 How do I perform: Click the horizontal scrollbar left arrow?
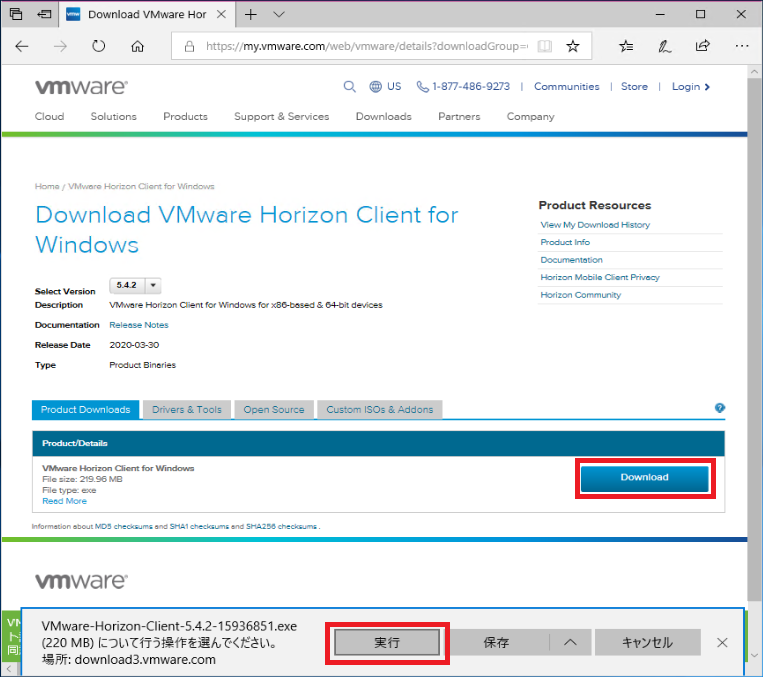coord(9,669)
